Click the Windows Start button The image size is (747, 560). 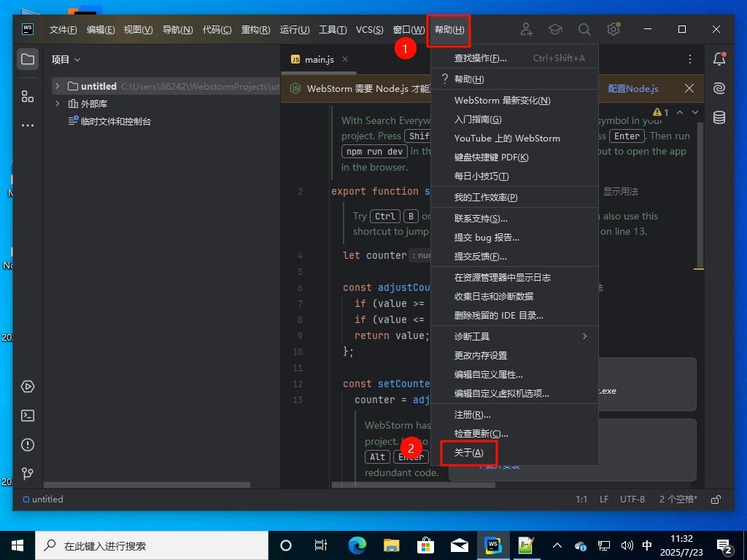(x=18, y=545)
